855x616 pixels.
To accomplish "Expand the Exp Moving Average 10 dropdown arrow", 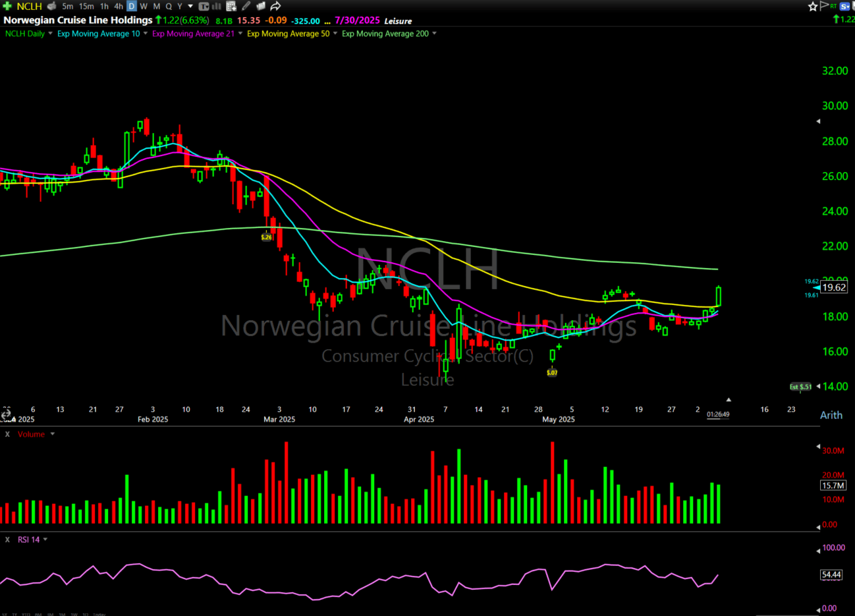I will click(145, 34).
